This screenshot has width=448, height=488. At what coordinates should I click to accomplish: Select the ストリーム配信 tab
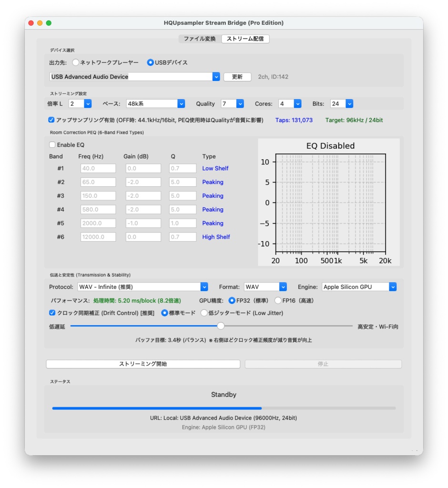[x=245, y=39]
